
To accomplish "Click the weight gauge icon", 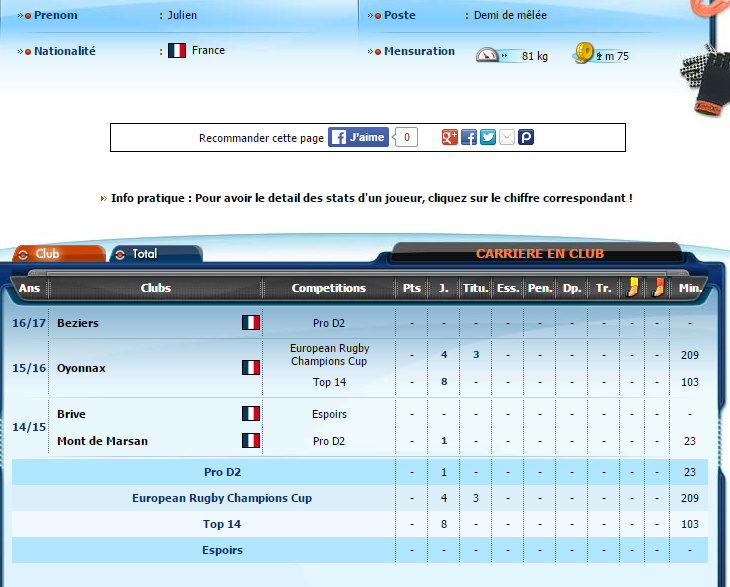I will click(x=487, y=55).
